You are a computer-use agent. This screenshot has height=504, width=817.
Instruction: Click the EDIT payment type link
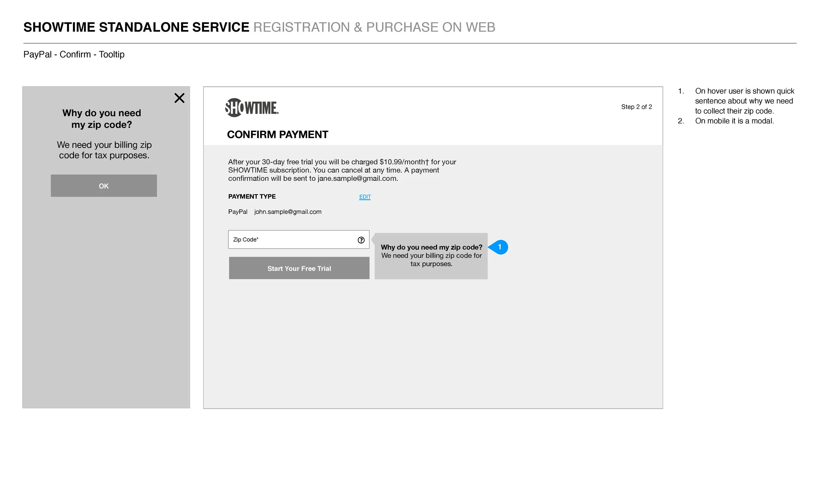coord(365,197)
